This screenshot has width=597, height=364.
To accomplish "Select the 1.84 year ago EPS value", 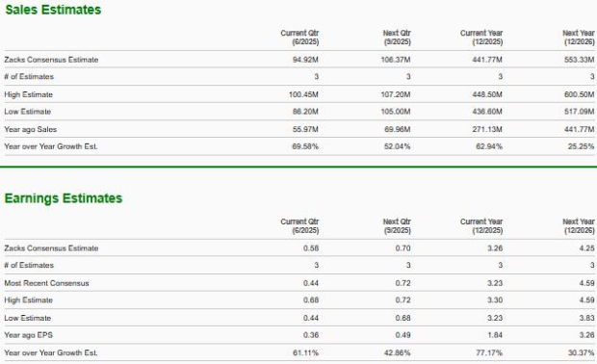I will point(495,335).
